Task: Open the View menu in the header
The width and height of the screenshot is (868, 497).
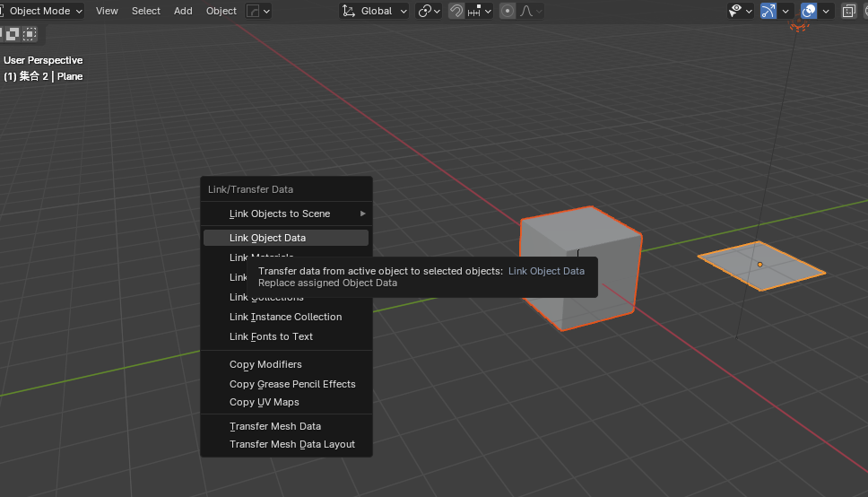Action: point(107,11)
